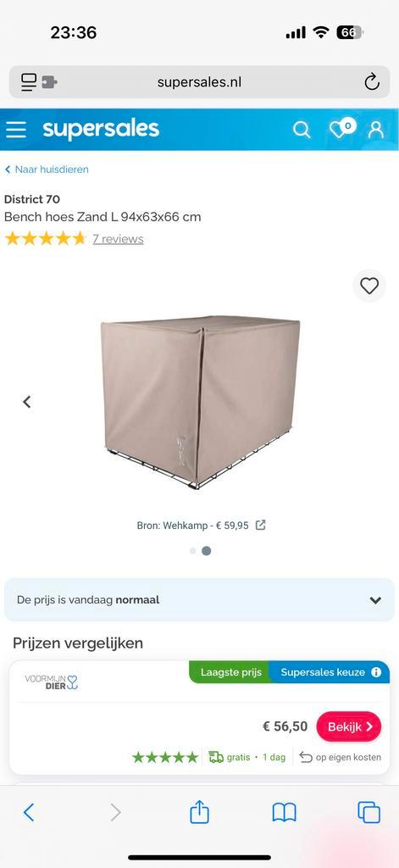Expand the 'De prijs is vandaag normaal' panel

(x=199, y=600)
